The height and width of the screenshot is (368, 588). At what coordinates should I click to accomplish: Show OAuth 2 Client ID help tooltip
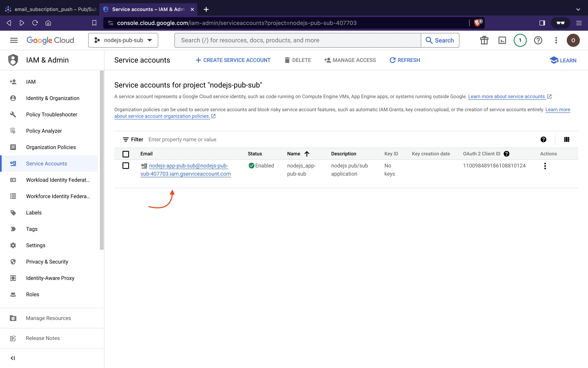tap(507, 154)
